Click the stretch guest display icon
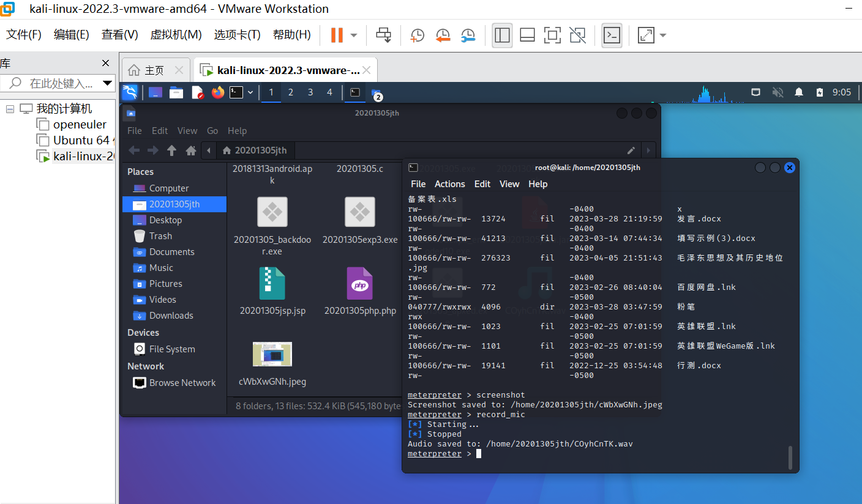This screenshot has width=862, height=504. click(x=646, y=35)
